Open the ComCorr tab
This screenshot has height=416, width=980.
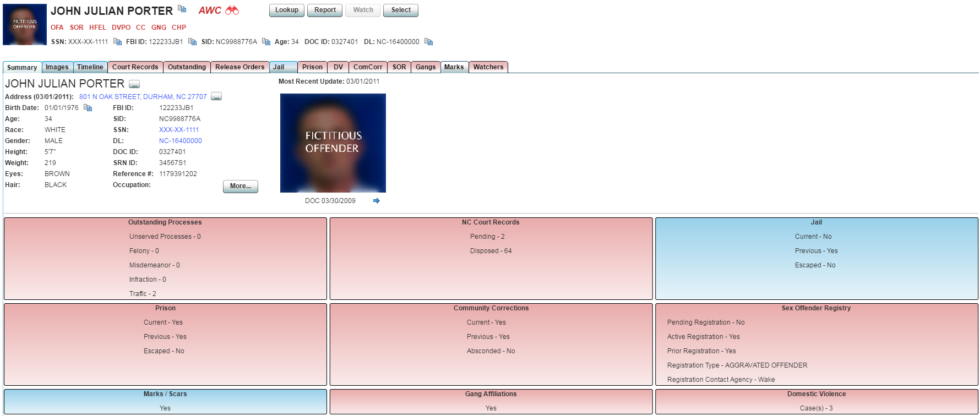coord(368,67)
